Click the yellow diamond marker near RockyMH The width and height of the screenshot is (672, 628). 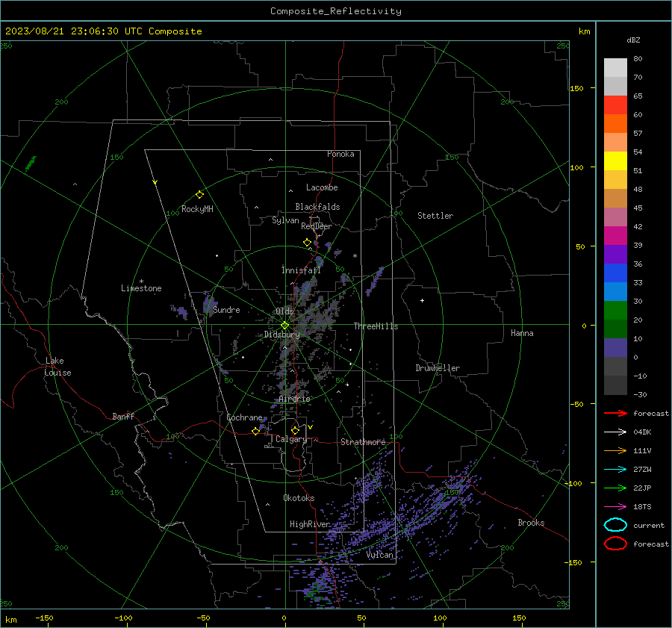(199, 195)
